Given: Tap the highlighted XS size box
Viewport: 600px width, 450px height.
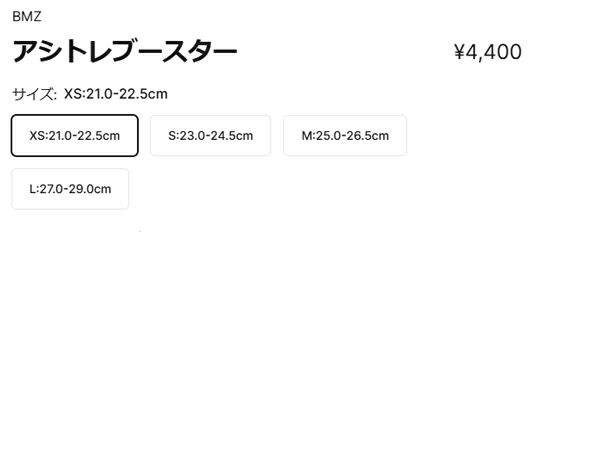Looking at the screenshot, I should (75, 136).
